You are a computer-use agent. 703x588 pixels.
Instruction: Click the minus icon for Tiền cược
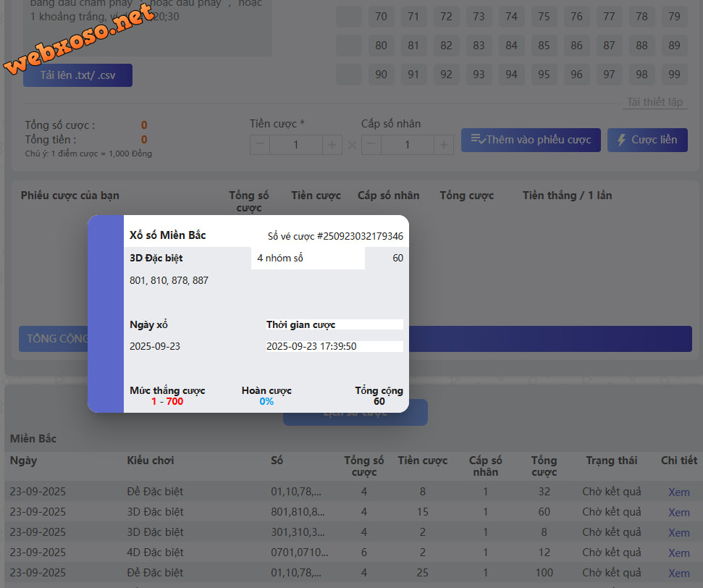tap(260, 145)
